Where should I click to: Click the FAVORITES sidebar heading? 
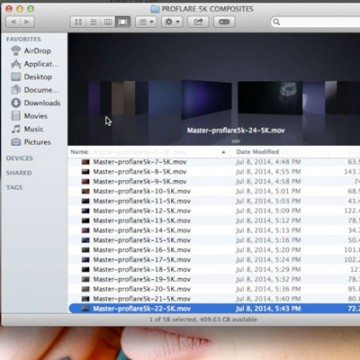click(x=23, y=39)
